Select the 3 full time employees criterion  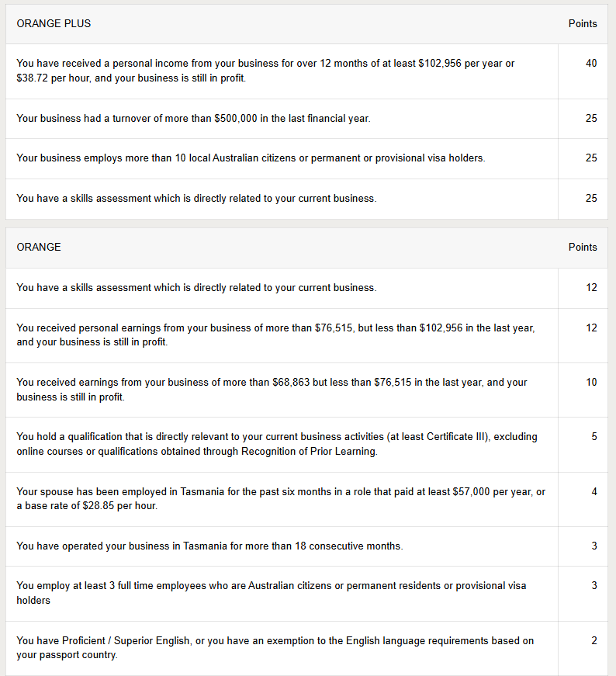pos(272,593)
